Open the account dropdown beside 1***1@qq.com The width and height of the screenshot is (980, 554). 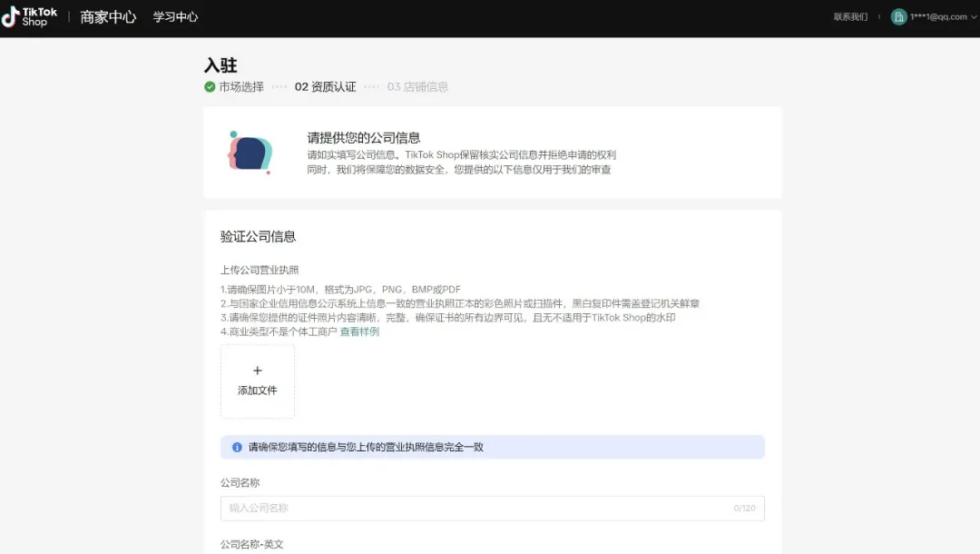pyautogui.click(x=971, y=16)
